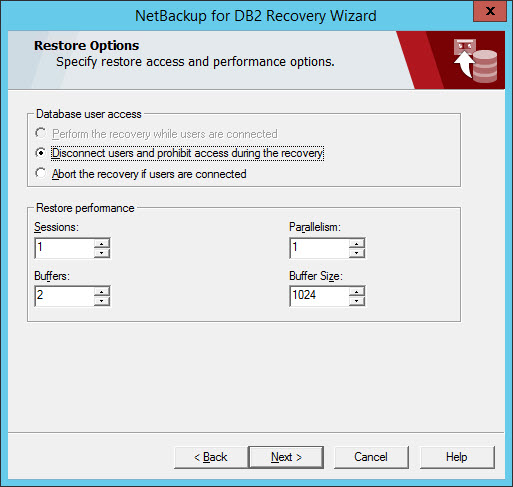Raise the Buffer Size with up arrow
Screen dimensions: 513x487
(x=357, y=292)
